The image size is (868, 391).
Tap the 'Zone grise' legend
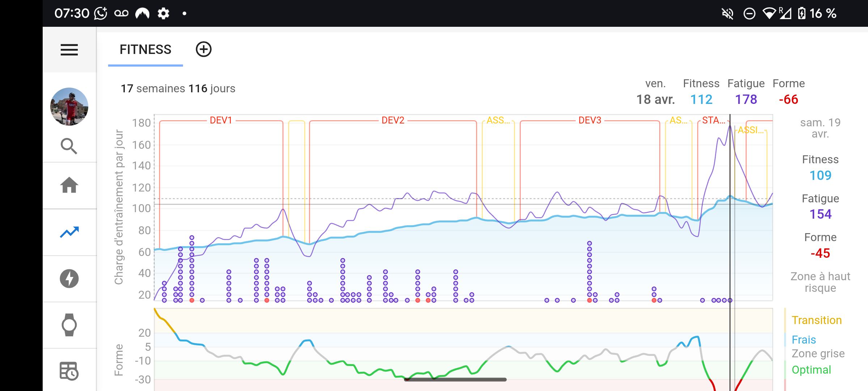(x=818, y=353)
